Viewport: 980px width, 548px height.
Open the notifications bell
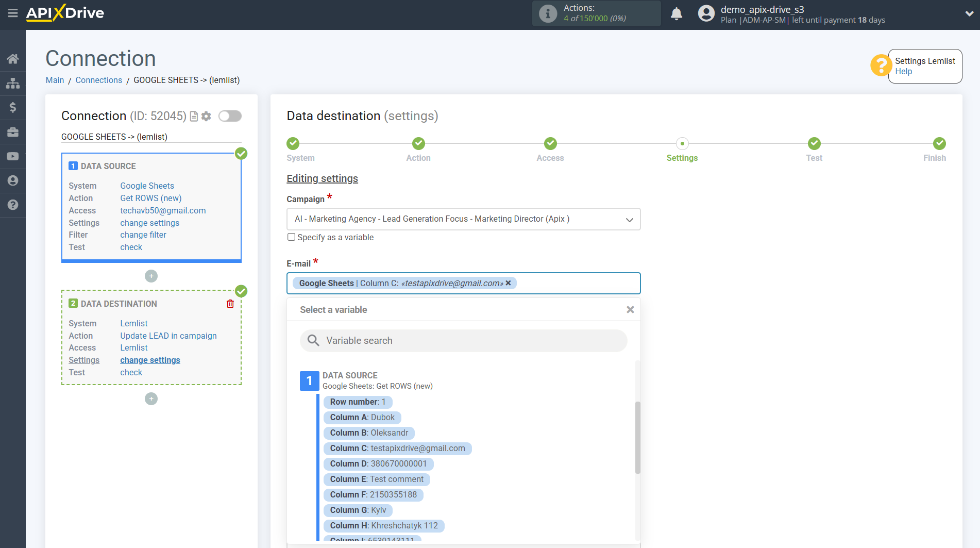coord(677,13)
